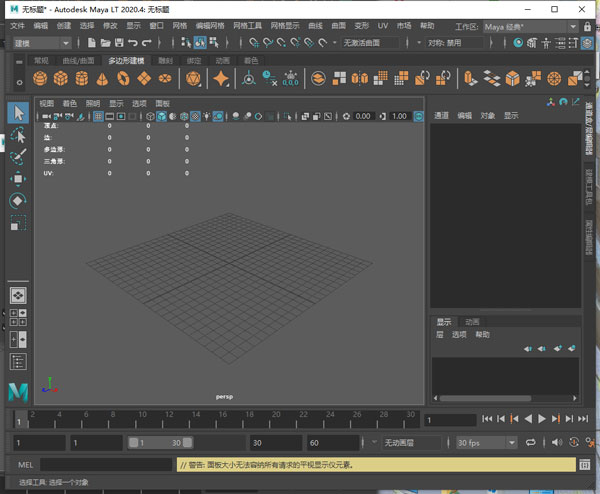Open the 建模 menu set dropdown
This screenshot has width=600, height=494.
tap(42, 43)
